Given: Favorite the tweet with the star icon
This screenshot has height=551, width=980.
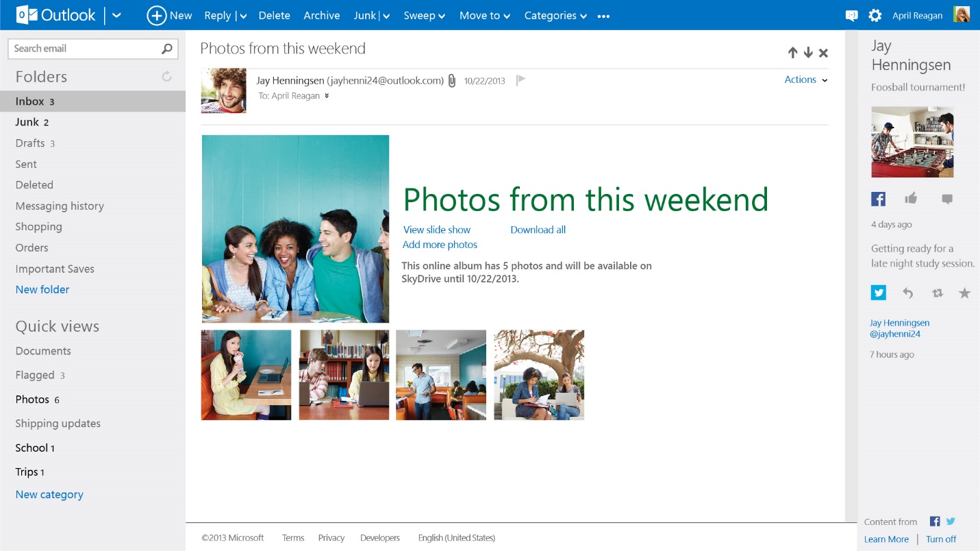Looking at the screenshot, I should coord(964,293).
